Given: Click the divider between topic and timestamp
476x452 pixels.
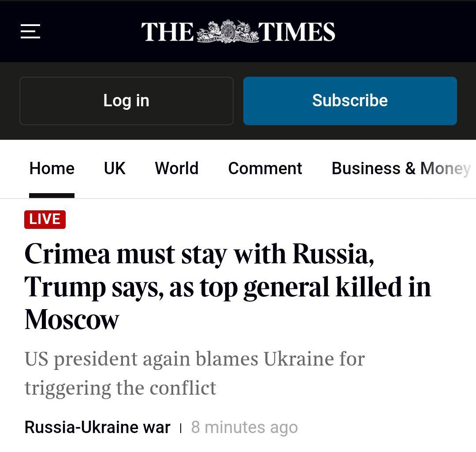Looking at the screenshot, I should point(181,428).
